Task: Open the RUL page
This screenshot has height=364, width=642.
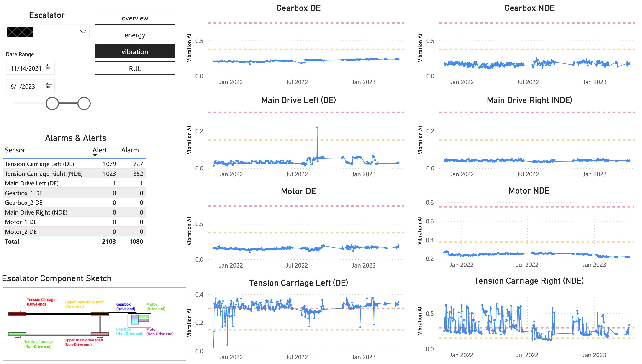Action: tap(135, 68)
